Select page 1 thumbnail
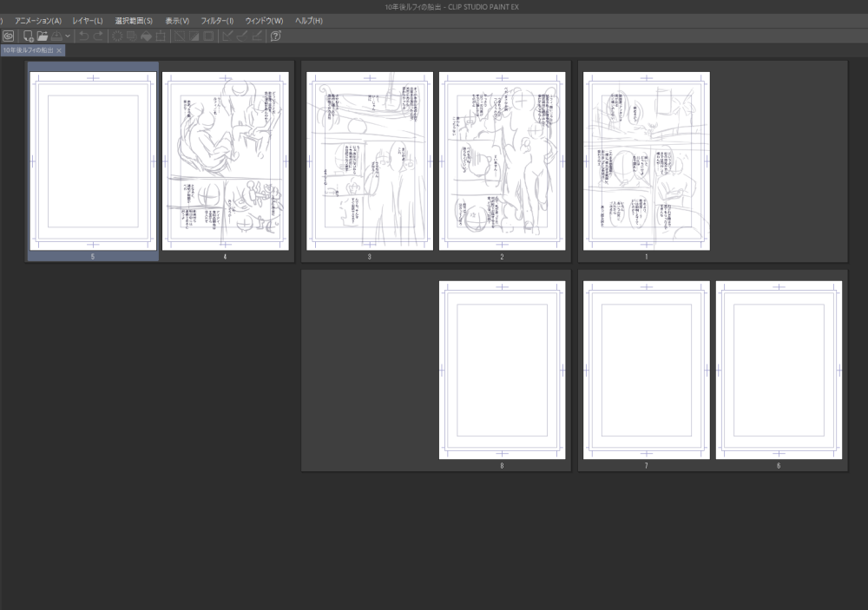This screenshot has height=610, width=868. click(x=647, y=161)
